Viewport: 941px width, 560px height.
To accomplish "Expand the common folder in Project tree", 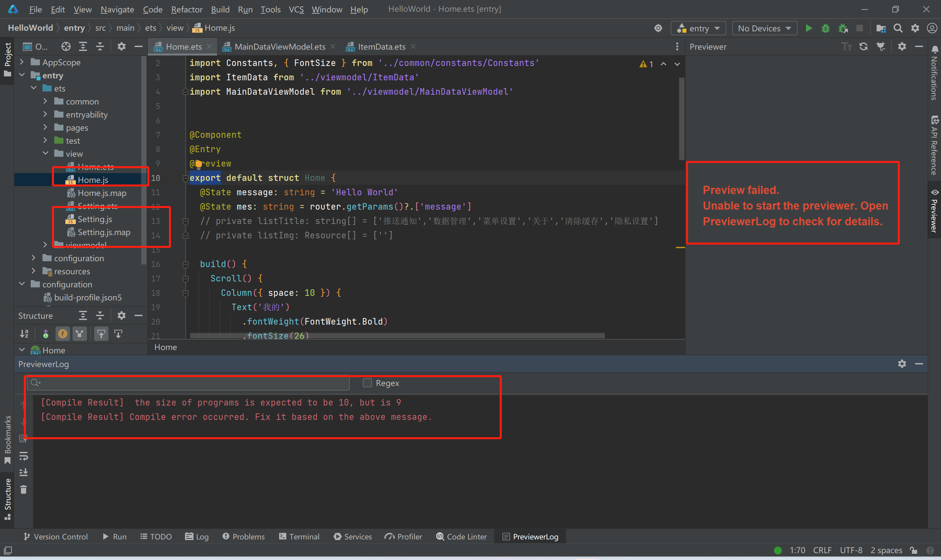I will point(45,101).
